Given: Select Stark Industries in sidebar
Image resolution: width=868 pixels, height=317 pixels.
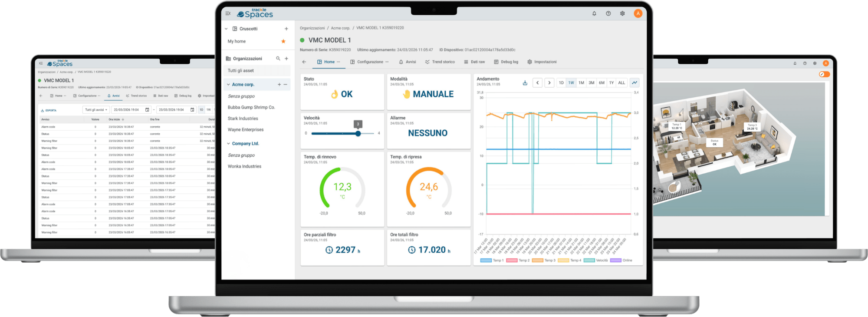Looking at the screenshot, I should click(243, 118).
